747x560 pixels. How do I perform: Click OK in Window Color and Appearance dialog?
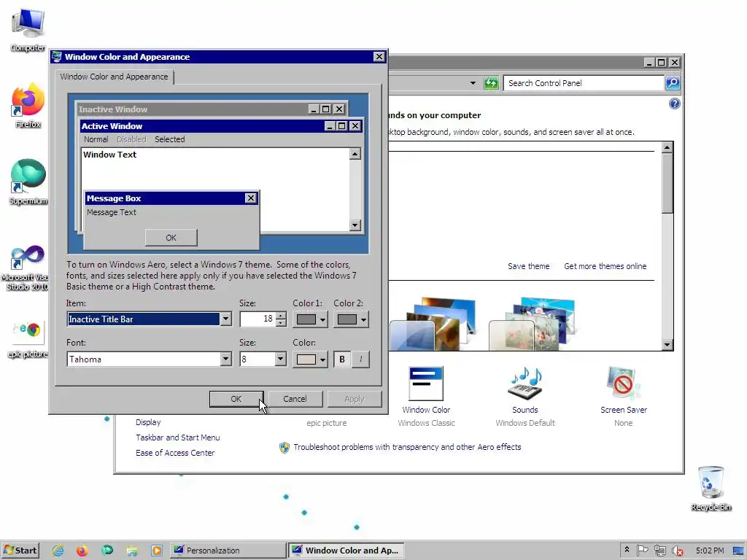click(x=236, y=399)
